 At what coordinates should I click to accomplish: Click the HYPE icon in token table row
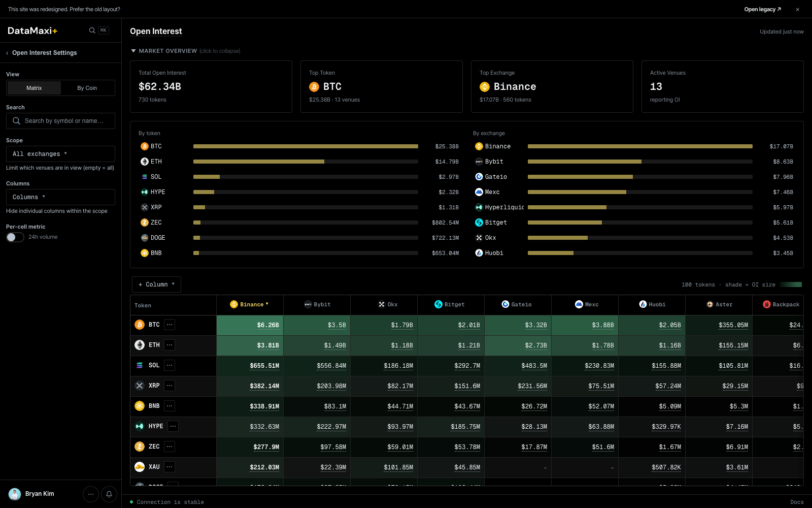point(140,426)
